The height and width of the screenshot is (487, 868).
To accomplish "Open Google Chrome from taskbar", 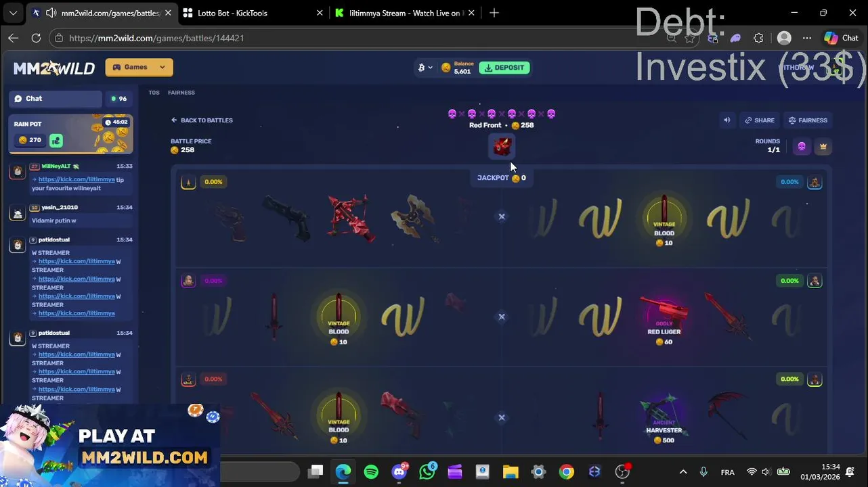I will click(566, 472).
